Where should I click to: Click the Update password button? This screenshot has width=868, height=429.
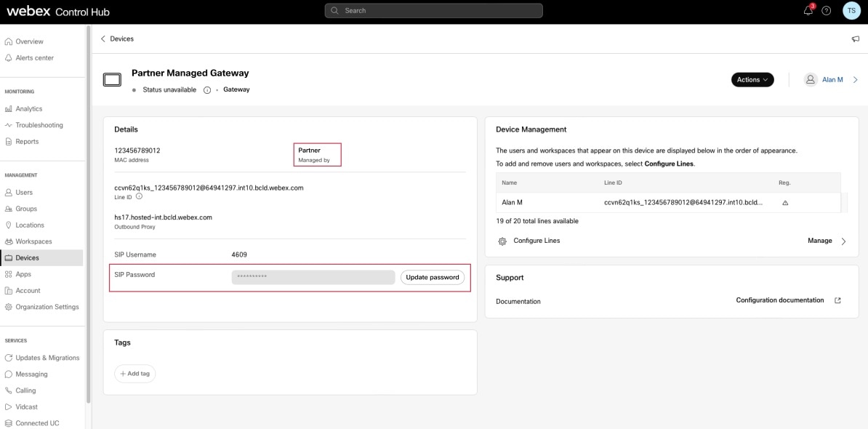[x=432, y=277]
